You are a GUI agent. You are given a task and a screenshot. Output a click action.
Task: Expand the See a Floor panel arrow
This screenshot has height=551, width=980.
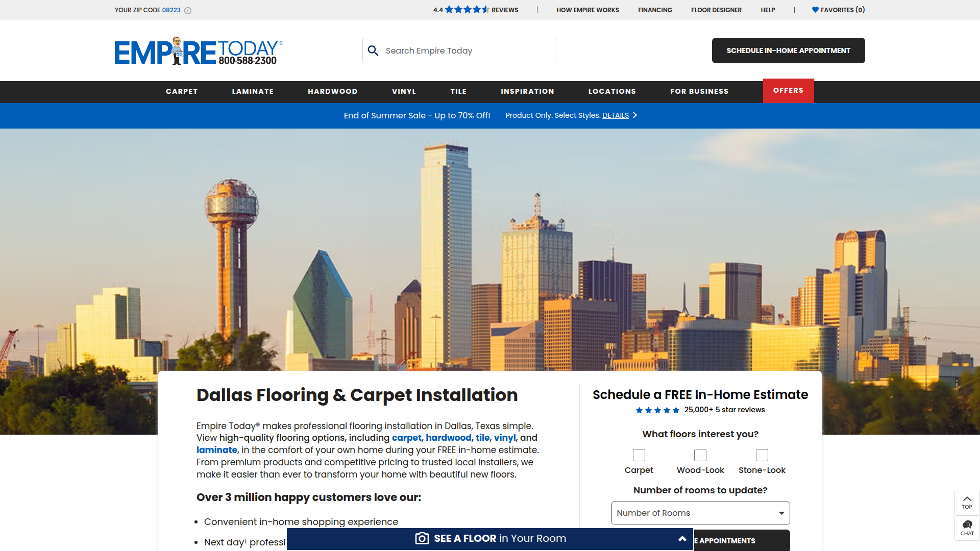(682, 538)
